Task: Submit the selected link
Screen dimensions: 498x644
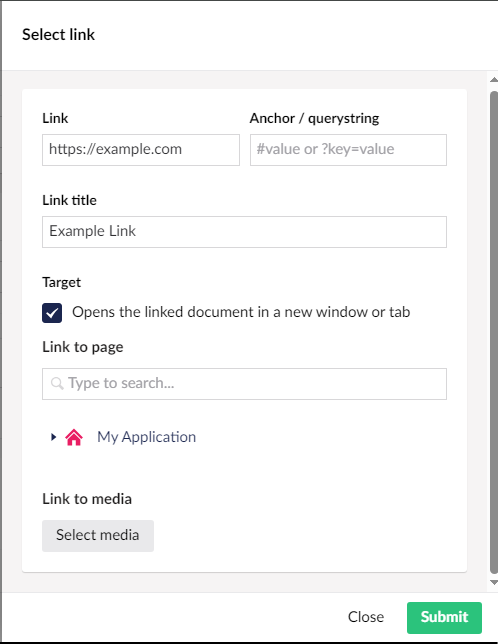Action: point(444,618)
